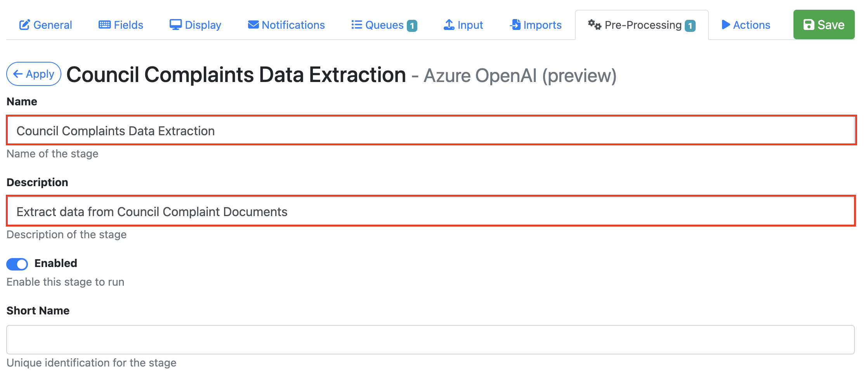Focus the Name input field
868x377 pixels.
click(x=431, y=131)
